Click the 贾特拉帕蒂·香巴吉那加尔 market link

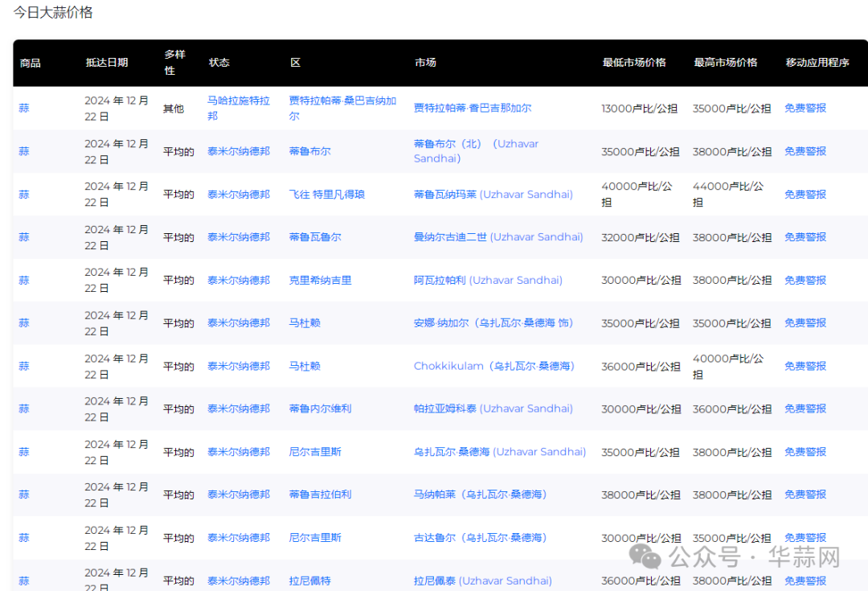pos(472,108)
